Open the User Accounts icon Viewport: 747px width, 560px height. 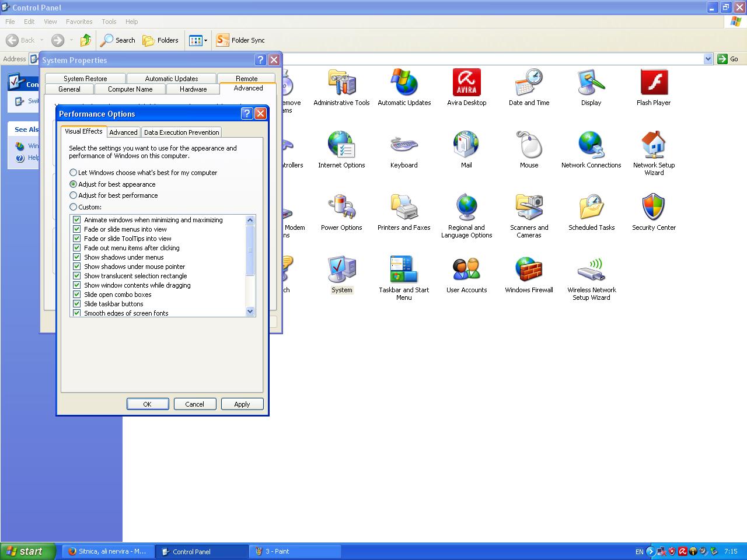coord(466,270)
